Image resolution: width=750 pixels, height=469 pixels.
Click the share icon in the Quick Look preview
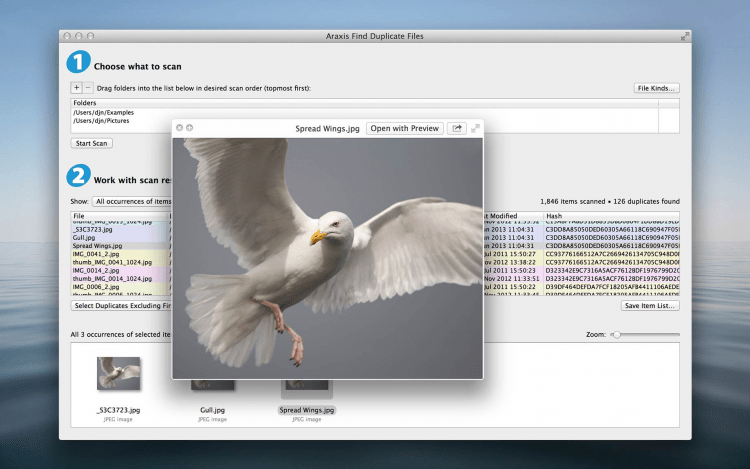457,128
